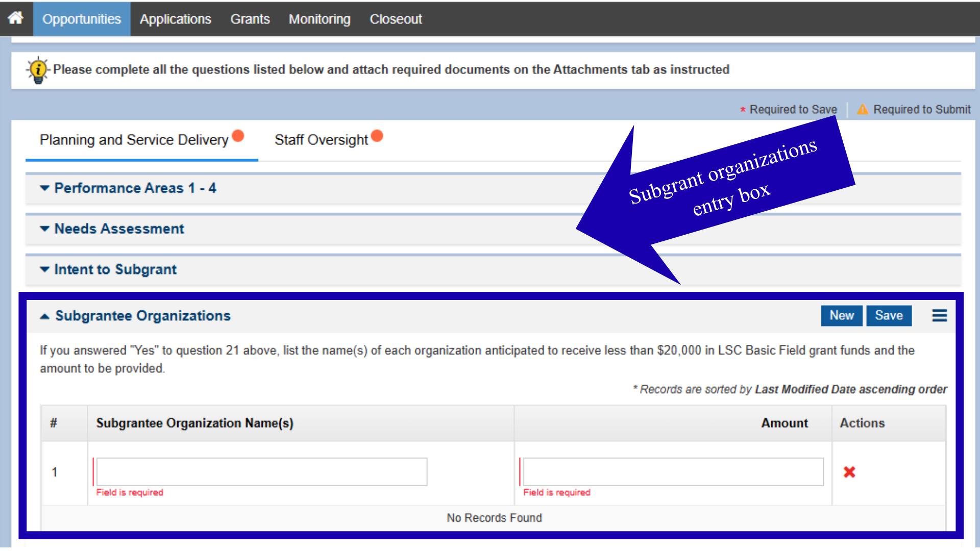Go to the Monitoring menu item
Viewport: 980px width, 551px height.
(320, 19)
